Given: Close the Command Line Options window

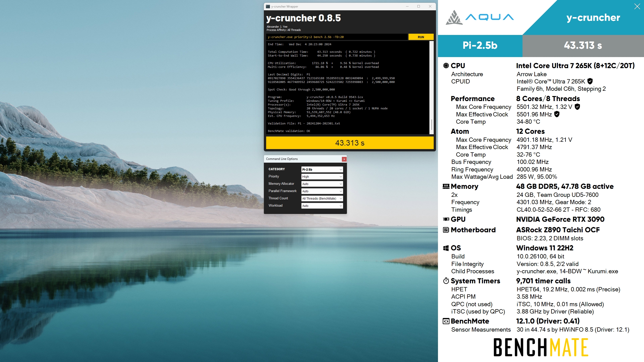Looking at the screenshot, I should click(x=344, y=159).
